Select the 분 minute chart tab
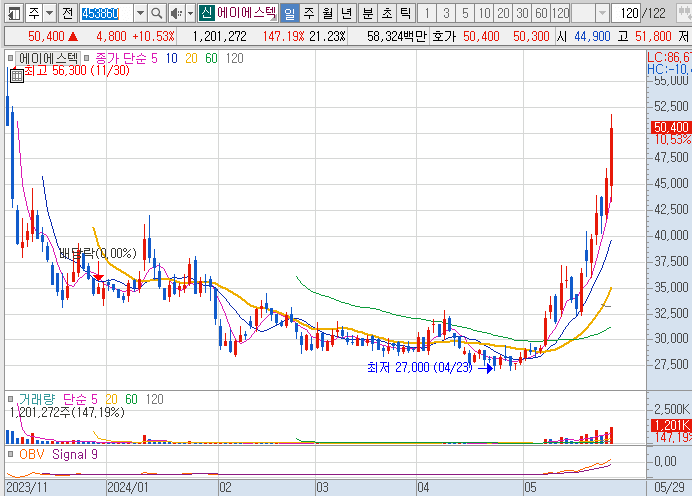Screen dimensions: 692x496 click(x=368, y=13)
